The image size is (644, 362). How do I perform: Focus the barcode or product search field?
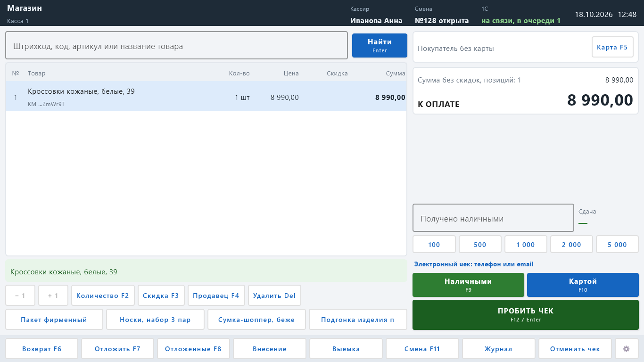click(176, 46)
